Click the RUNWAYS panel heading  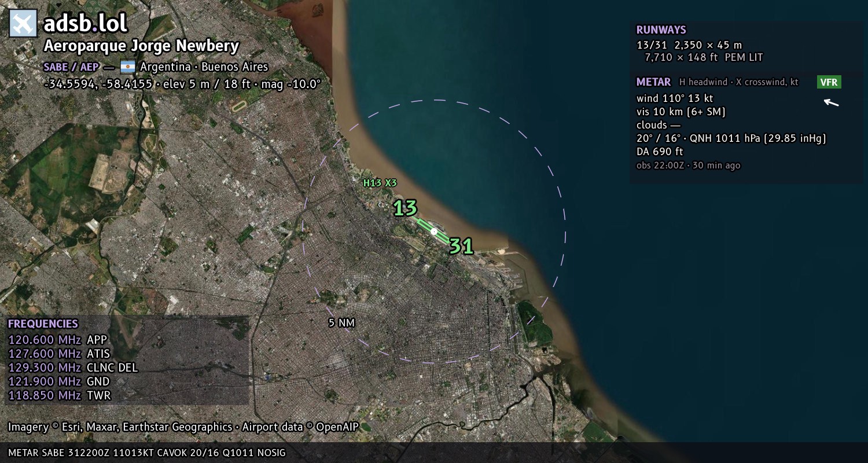[x=661, y=30]
